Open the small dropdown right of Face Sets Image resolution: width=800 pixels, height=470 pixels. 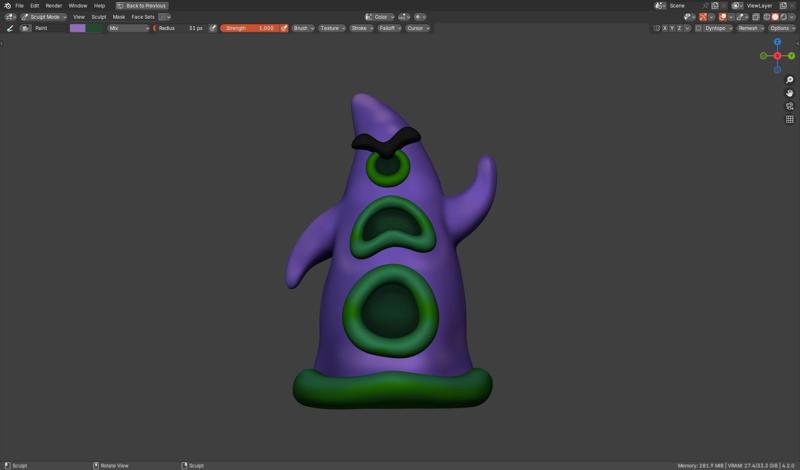[164, 17]
